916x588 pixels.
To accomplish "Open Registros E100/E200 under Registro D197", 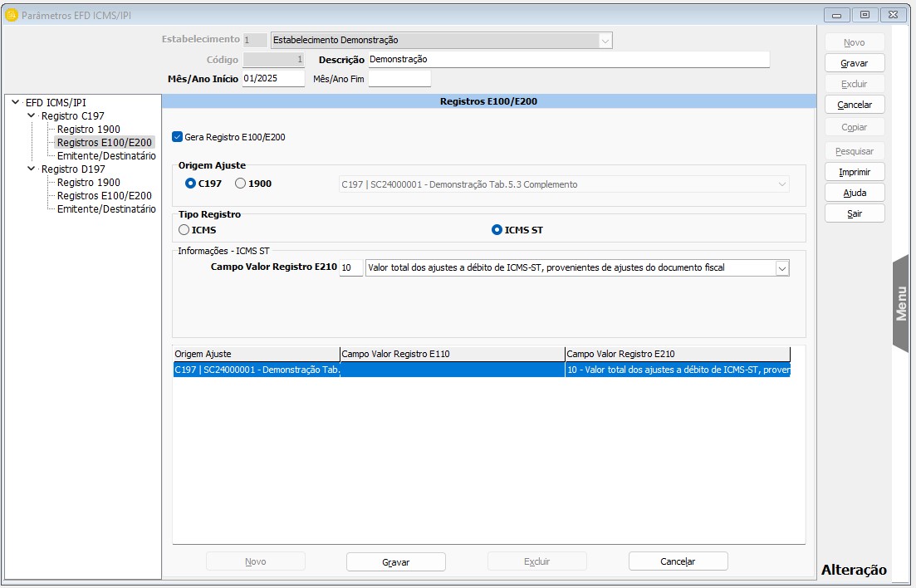I will 104,196.
